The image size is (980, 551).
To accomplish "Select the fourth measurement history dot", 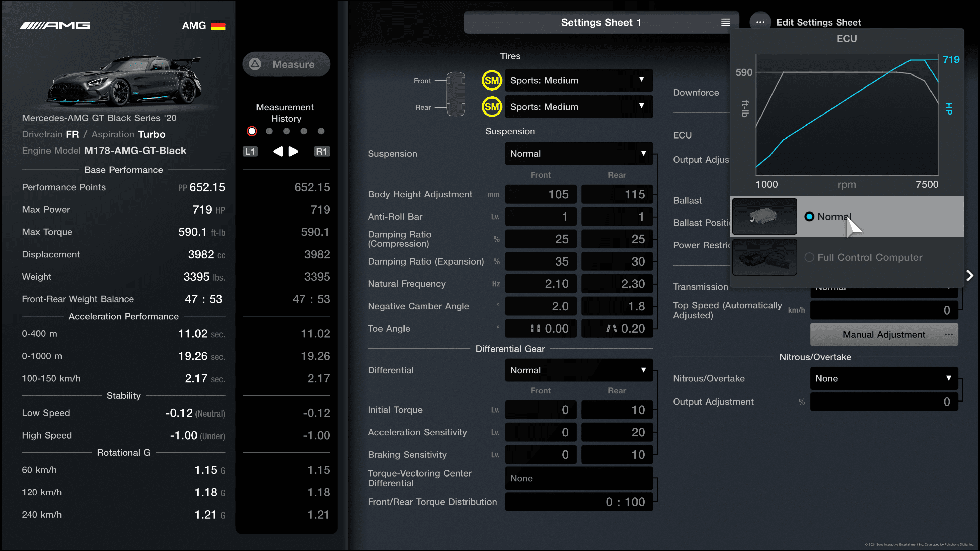I will coord(304,131).
